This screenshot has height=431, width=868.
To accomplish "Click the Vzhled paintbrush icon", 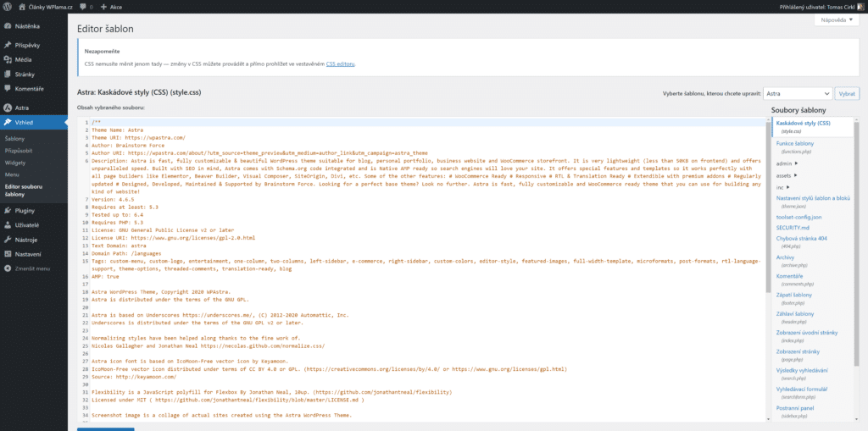I will coord(7,122).
